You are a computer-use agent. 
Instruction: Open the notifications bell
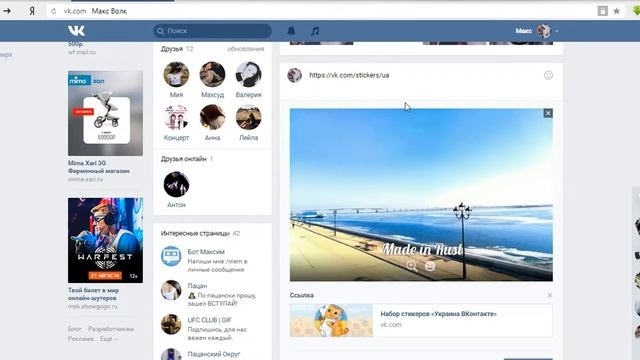point(291,31)
